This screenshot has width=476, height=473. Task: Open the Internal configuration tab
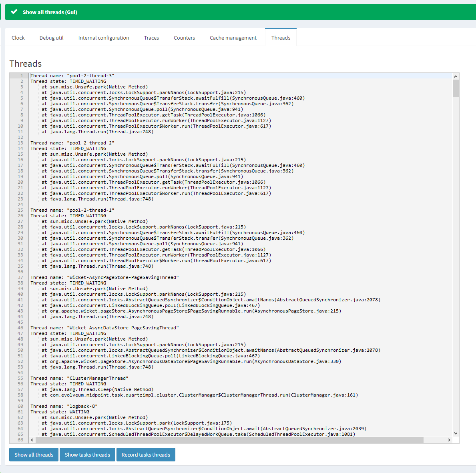pos(104,38)
